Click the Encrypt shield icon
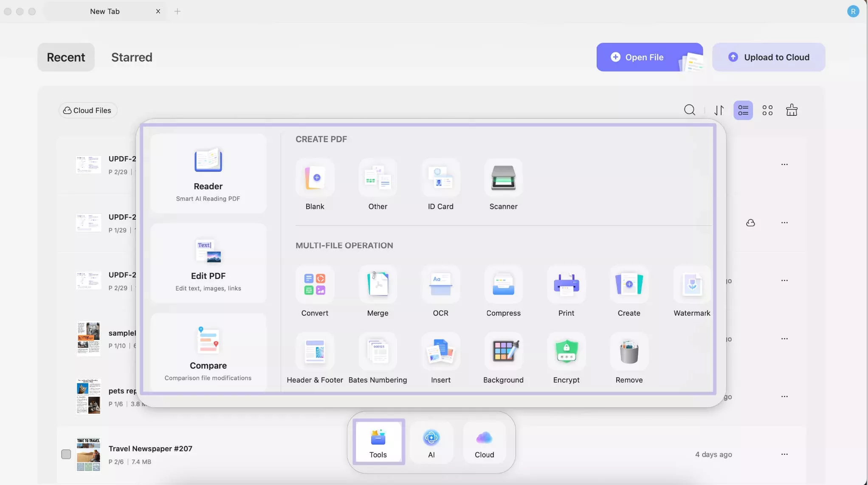This screenshot has height=485, width=868. 566,352
